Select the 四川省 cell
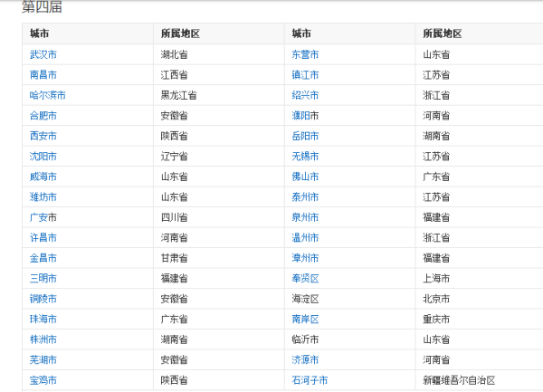The image size is (543, 392). pyautogui.click(x=219, y=217)
